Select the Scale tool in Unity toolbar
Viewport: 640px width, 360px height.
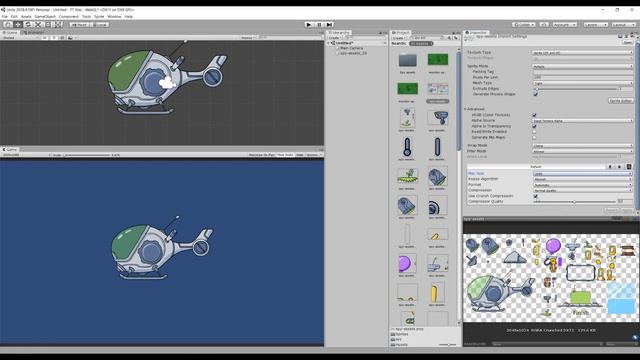[38, 24]
